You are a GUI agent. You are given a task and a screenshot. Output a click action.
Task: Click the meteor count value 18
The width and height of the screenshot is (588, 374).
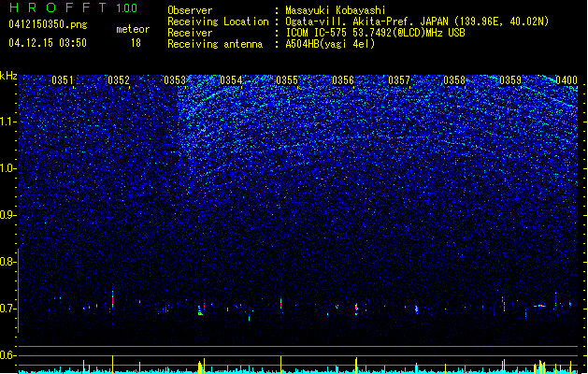pos(136,43)
